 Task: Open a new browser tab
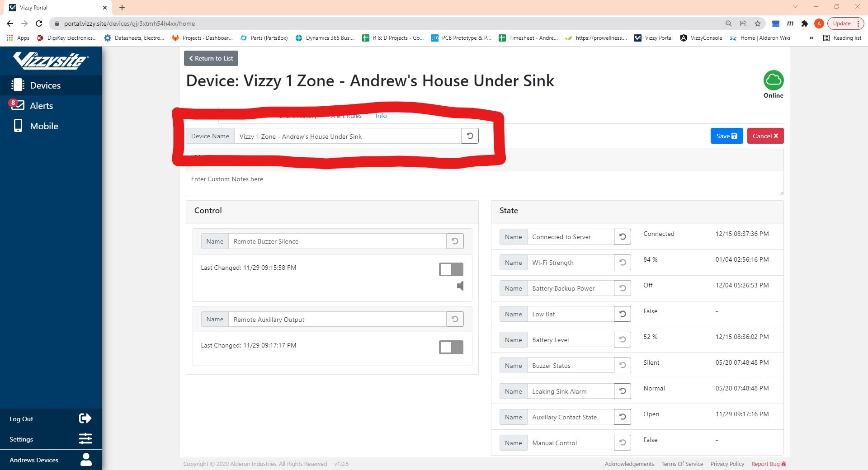click(x=122, y=8)
